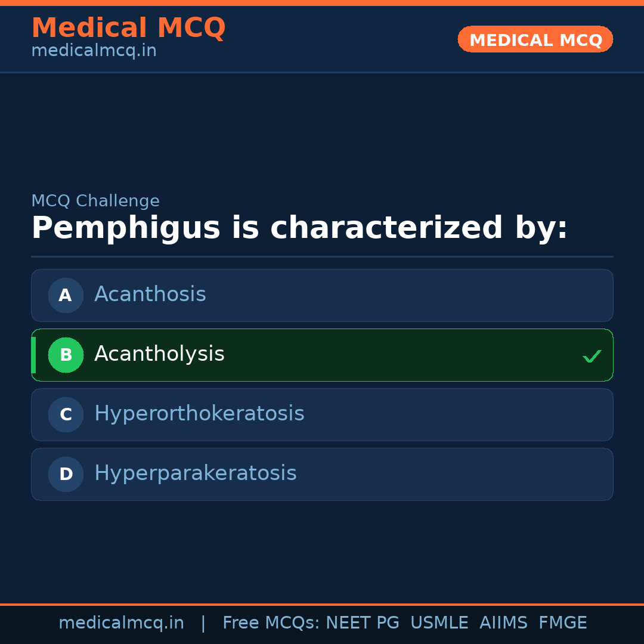Screen dimensions: 644x644
Task: Click the circled letter C badge
Action: point(66,414)
